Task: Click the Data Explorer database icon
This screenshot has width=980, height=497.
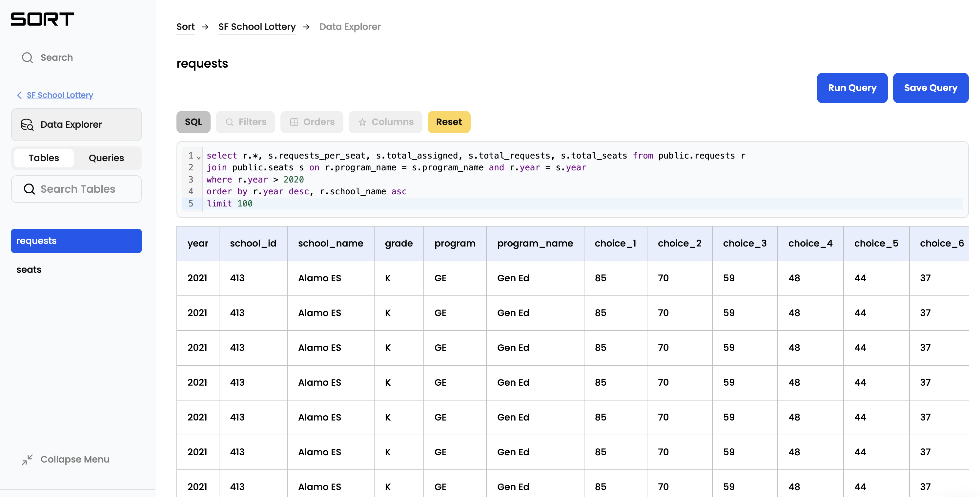Action: 27,124
